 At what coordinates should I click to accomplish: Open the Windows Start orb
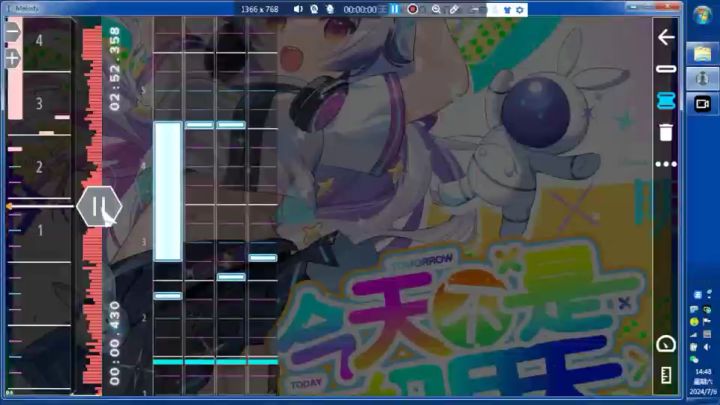pos(703,16)
